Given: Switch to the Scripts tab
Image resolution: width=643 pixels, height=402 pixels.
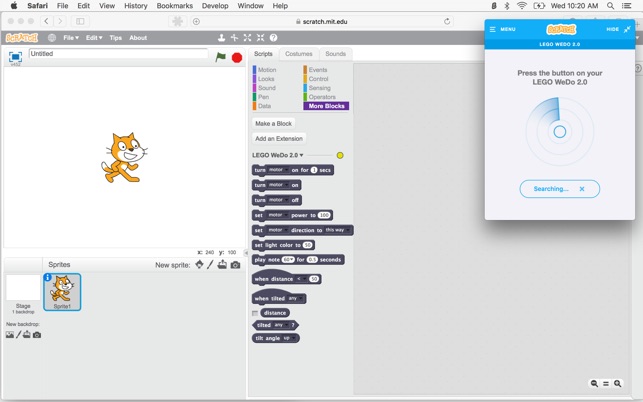Looking at the screenshot, I should pyautogui.click(x=263, y=54).
